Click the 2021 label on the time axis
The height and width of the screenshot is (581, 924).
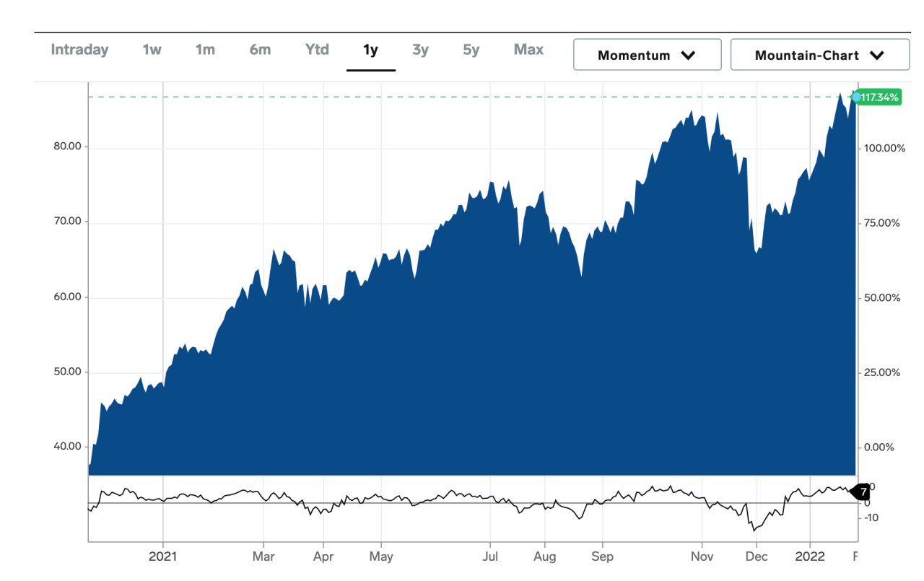(162, 556)
